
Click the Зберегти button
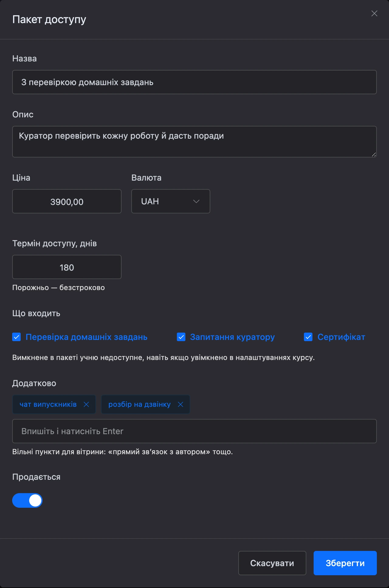click(x=345, y=563)
